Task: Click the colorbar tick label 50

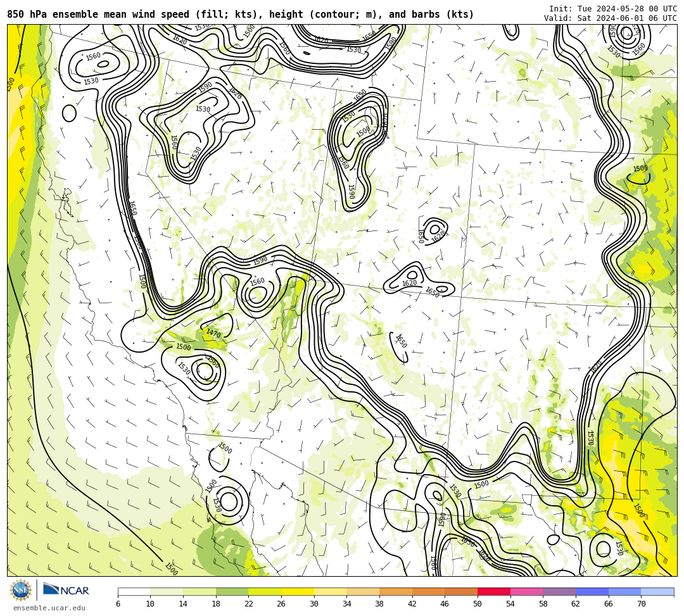Action: [x=478, y=604]
